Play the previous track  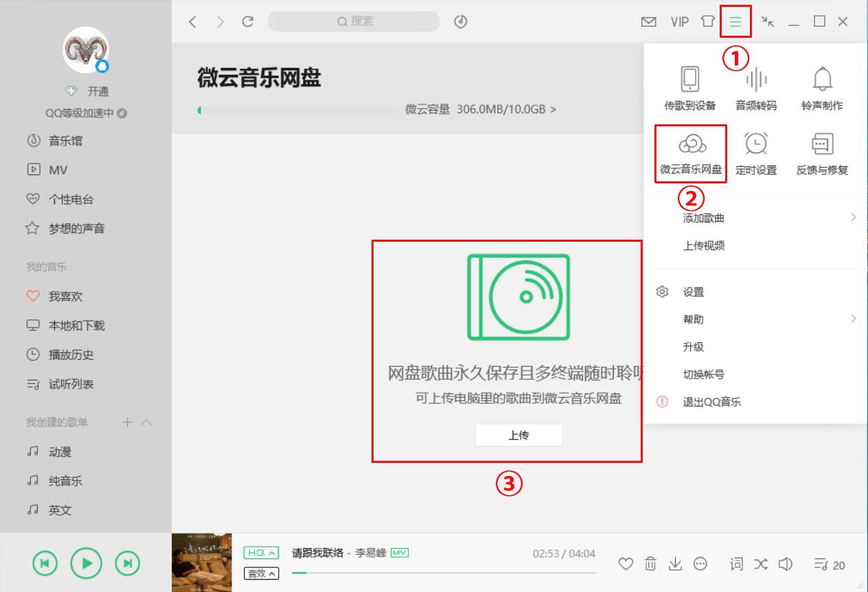[x=45, y=564]
